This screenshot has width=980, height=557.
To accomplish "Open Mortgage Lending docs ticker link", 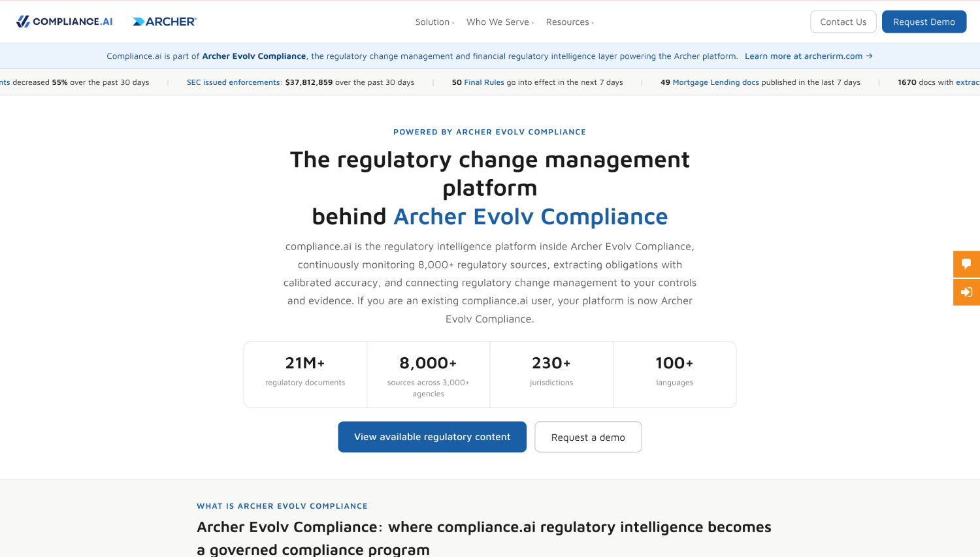I will tap(716, 82).
